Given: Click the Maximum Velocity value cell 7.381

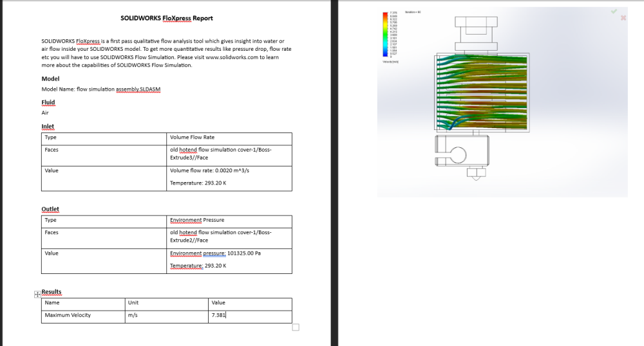Looking at the screenshot, I should (x=250, y=315).
